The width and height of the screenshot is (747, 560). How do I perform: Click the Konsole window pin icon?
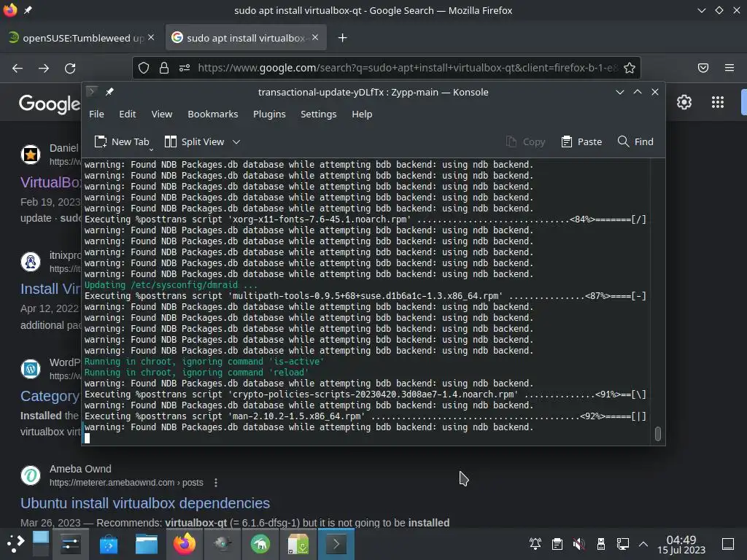click(109, 91)
